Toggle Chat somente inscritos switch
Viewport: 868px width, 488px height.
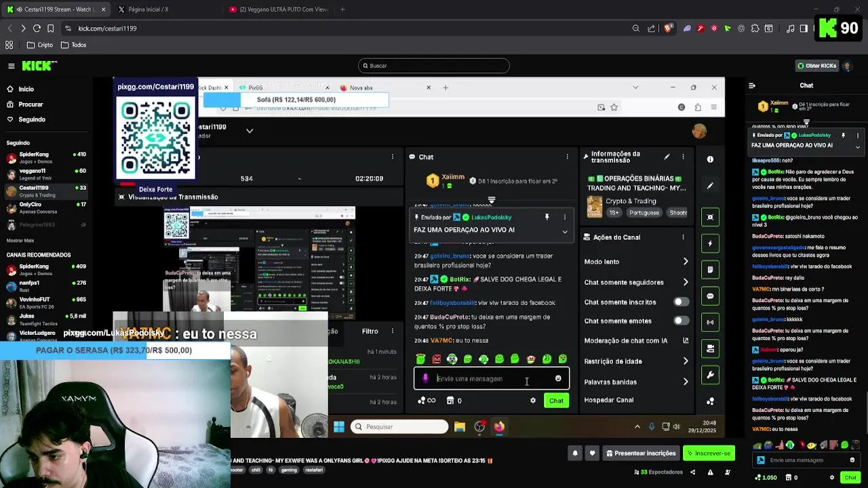[x=680, y=302]
